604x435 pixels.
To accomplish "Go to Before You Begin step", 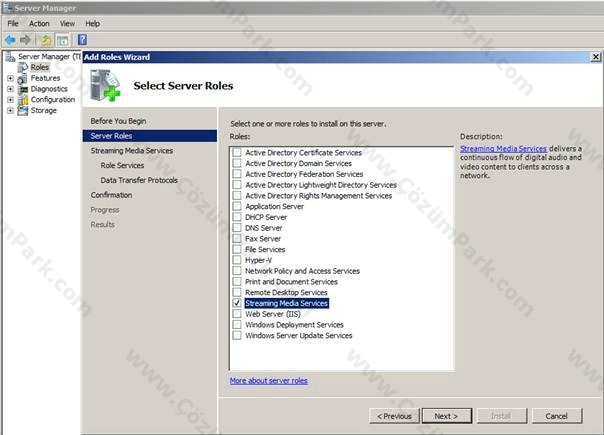I will 118,121.
